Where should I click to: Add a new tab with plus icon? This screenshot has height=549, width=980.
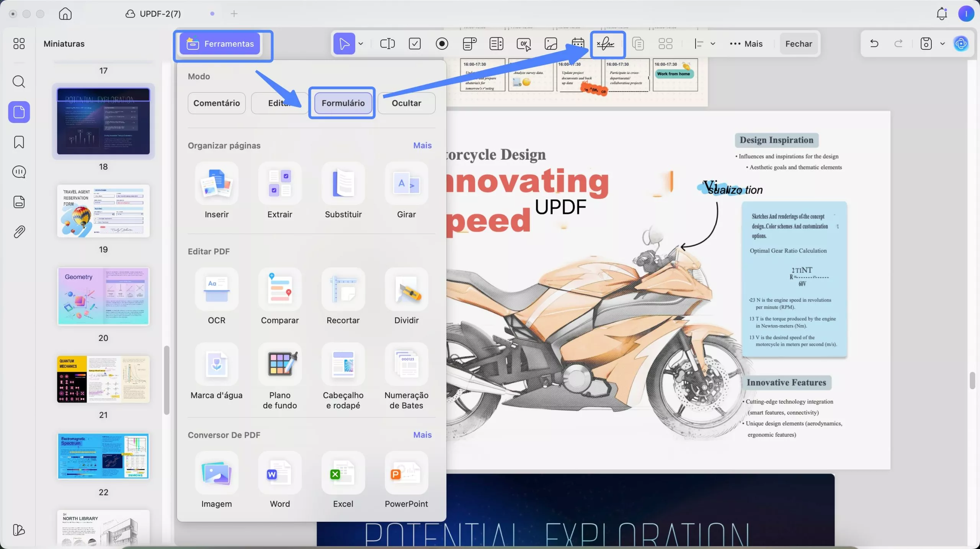point(234,14)
